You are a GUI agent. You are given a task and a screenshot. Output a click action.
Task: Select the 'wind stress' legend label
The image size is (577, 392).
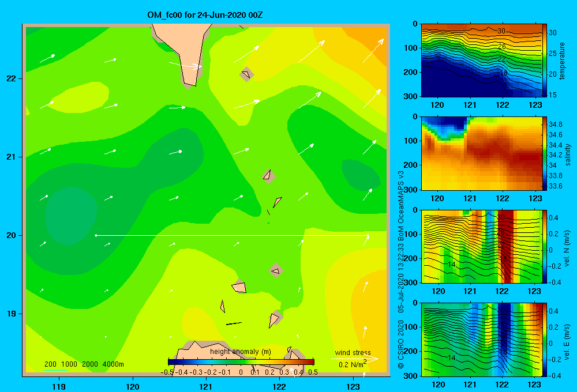353,352
